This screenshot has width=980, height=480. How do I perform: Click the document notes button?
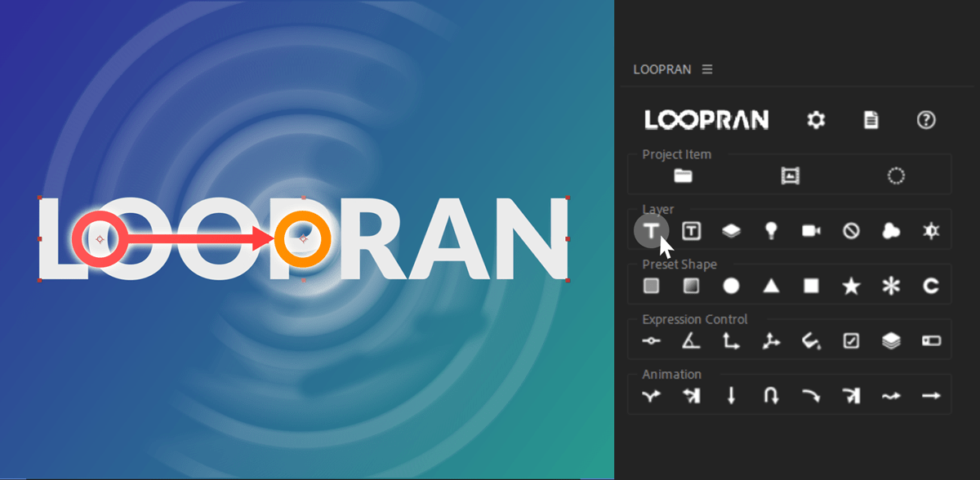coord(870,119)
